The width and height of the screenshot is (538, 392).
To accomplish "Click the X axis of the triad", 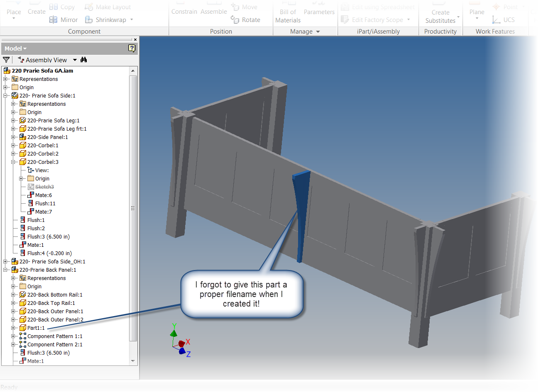I will [188, 342].
